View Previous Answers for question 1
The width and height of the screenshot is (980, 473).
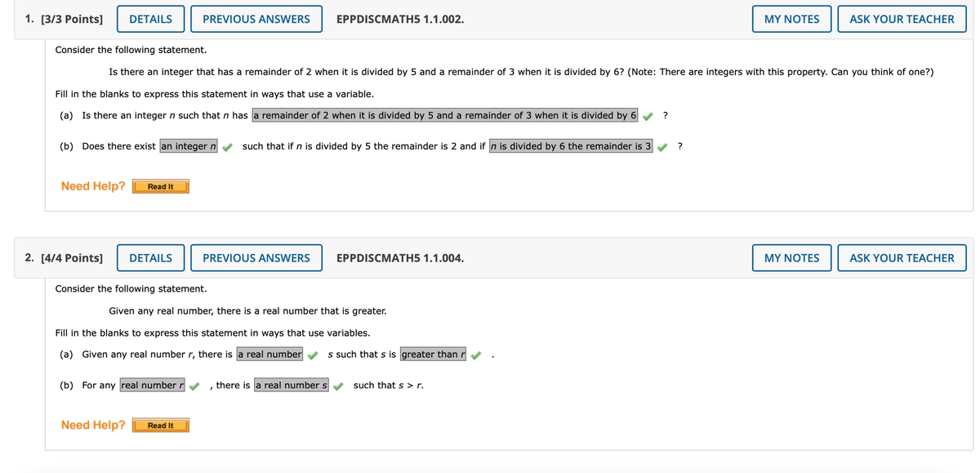(256, 19)
